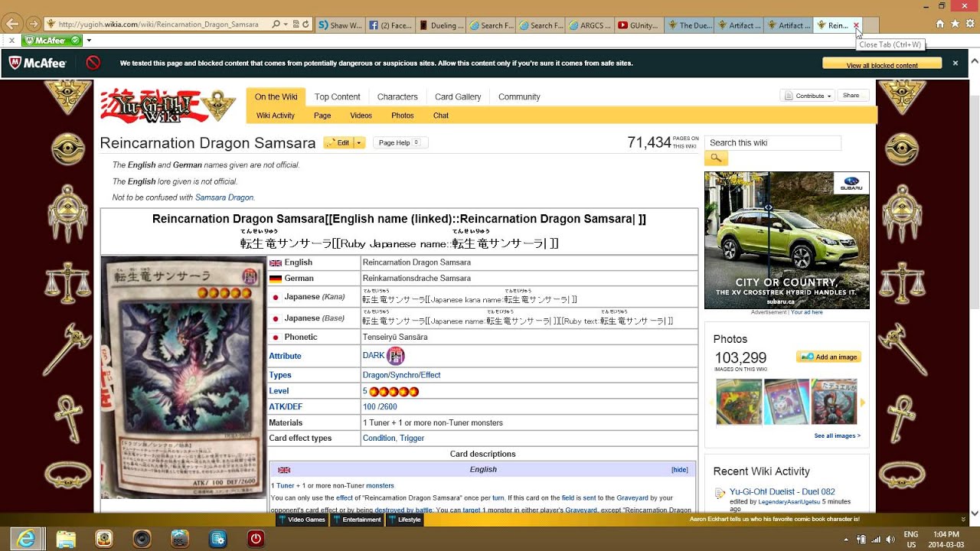Open the Lifestyle footer tab

404,520
